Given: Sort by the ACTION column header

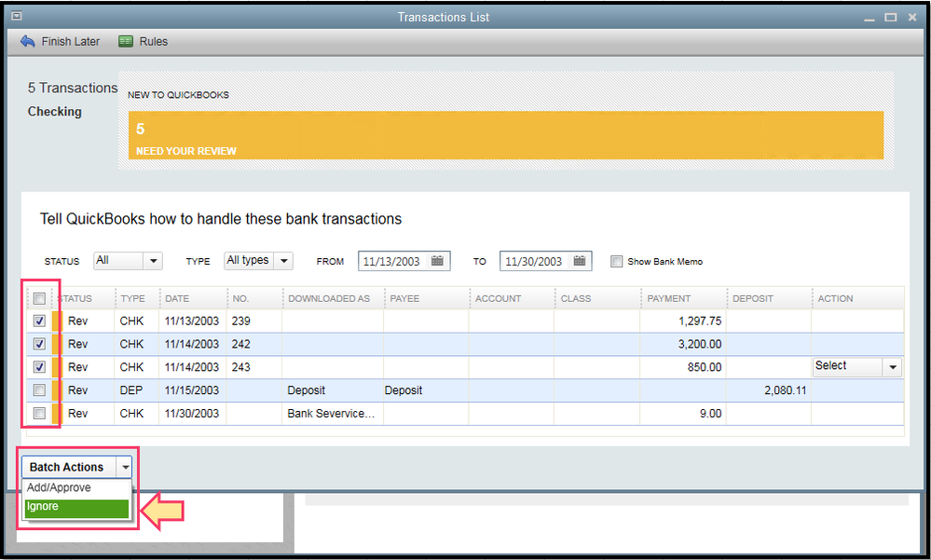Looking at the screenshot, I should coord(835,299).
